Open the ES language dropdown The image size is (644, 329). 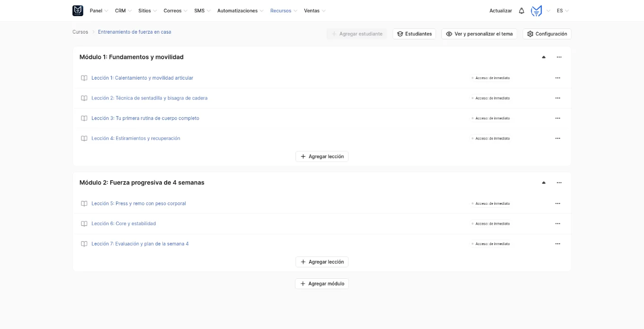tap(563, 10)
